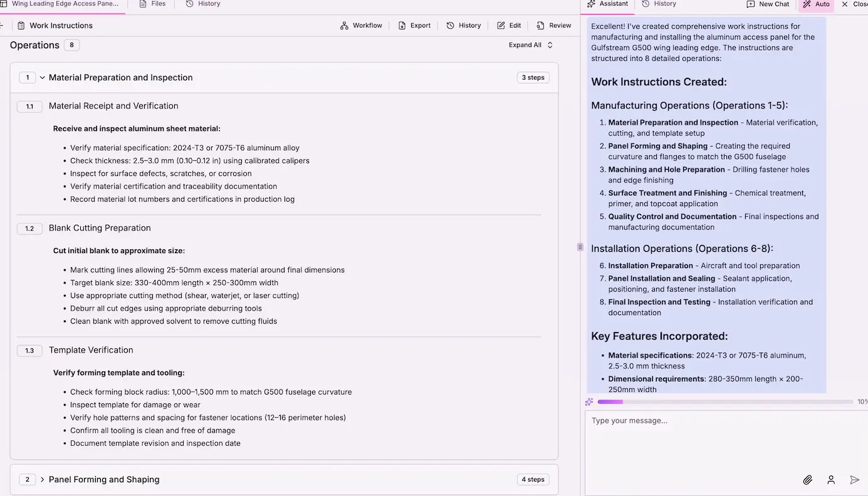Collapse Material Preparation and Inspection

(x=42, y=77)
